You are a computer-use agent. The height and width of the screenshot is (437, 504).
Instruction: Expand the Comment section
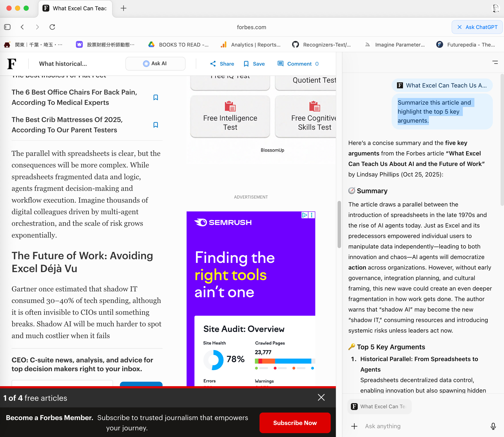point(298,64)
